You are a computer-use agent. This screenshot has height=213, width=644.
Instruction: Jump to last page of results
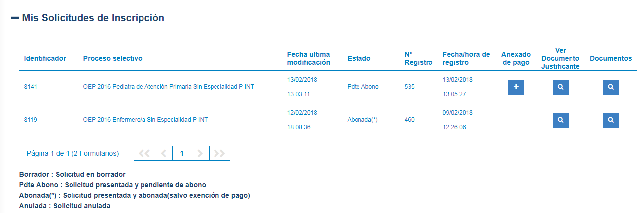(x=219, y=153)
